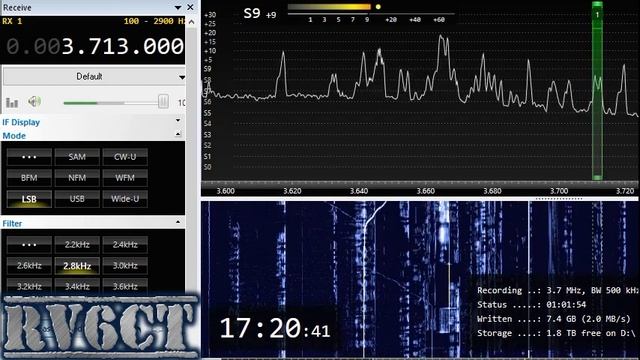Click the RX 1 label
Viewport: 640px width, 360px height.
[12, 21]
